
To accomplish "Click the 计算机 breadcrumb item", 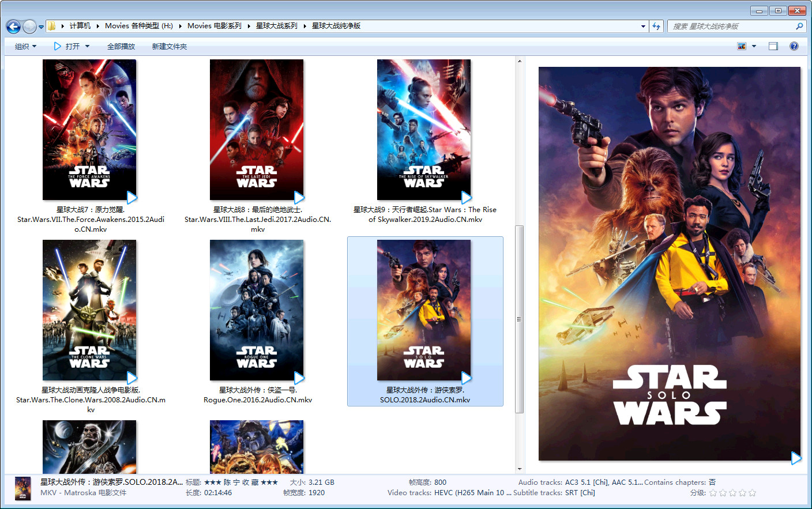I will point(80,26).
